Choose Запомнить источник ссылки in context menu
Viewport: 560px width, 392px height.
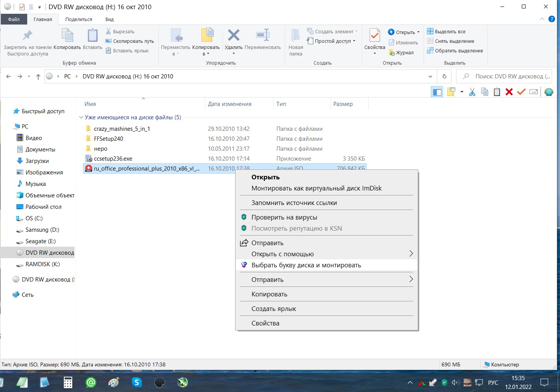pos(327,203)
